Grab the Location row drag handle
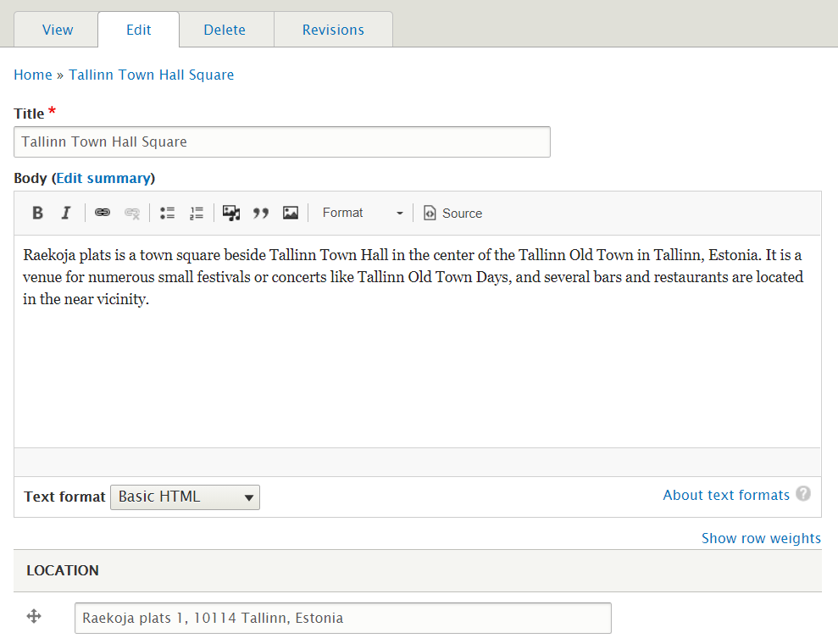This screenshot has height=644, width=838. coord(33,616)
